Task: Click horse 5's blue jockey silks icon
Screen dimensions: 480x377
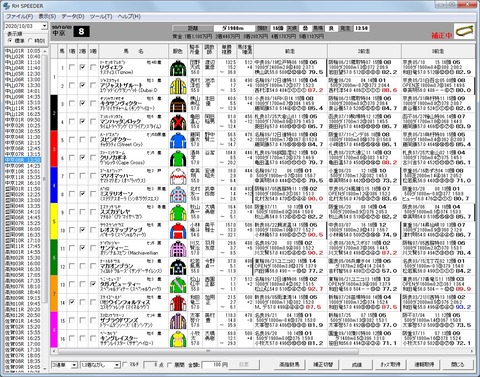Action: 178,140
